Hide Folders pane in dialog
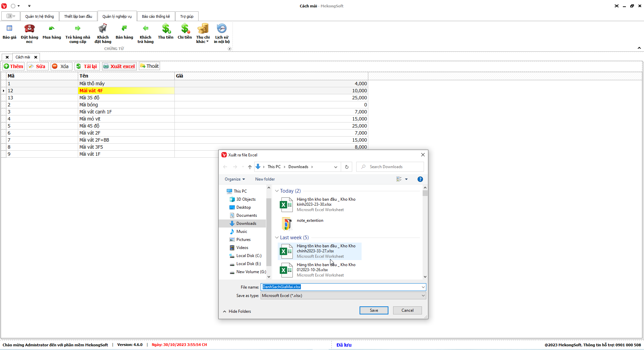 pyautogui.click(x=237, y=311)
